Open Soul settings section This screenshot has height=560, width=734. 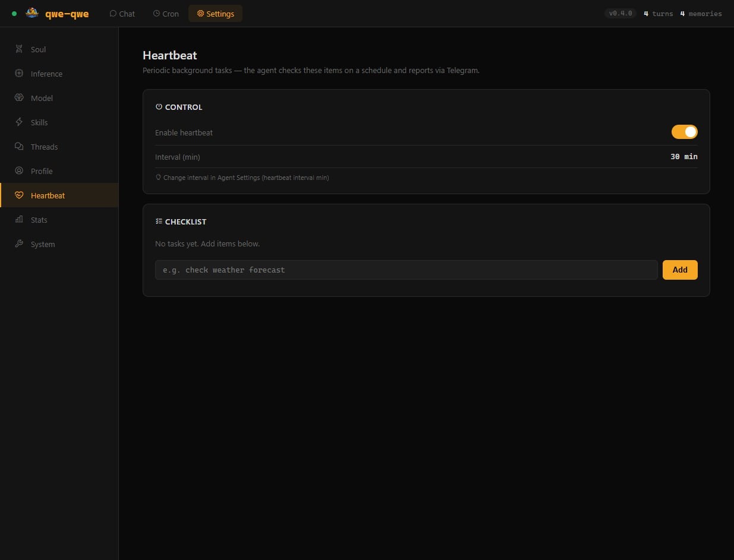(59, 49)
